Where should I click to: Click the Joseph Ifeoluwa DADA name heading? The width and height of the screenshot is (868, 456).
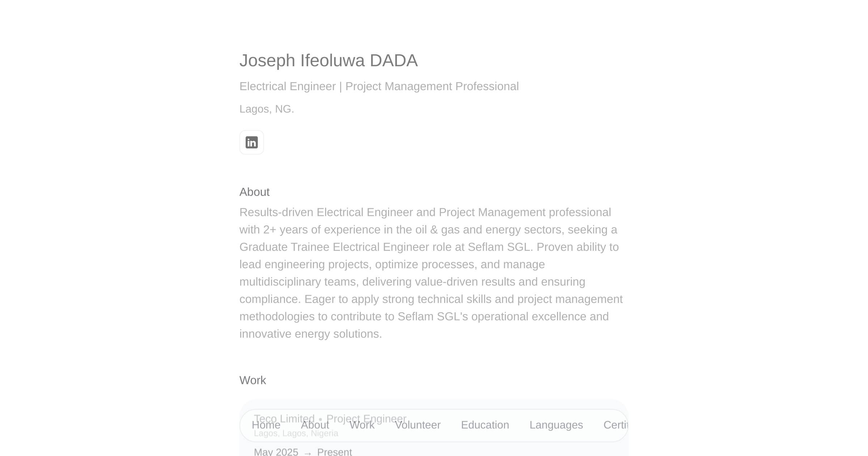point(328,60)
